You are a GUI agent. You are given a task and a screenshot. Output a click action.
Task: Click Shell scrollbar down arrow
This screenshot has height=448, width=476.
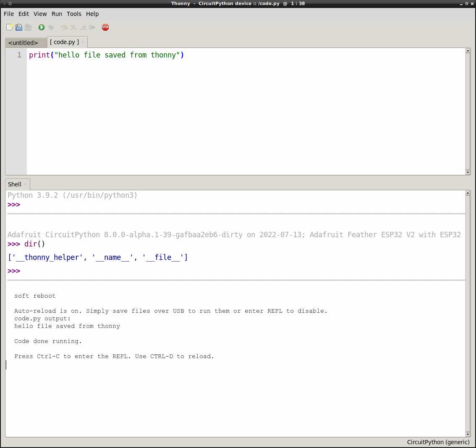[x=468, y=435]
